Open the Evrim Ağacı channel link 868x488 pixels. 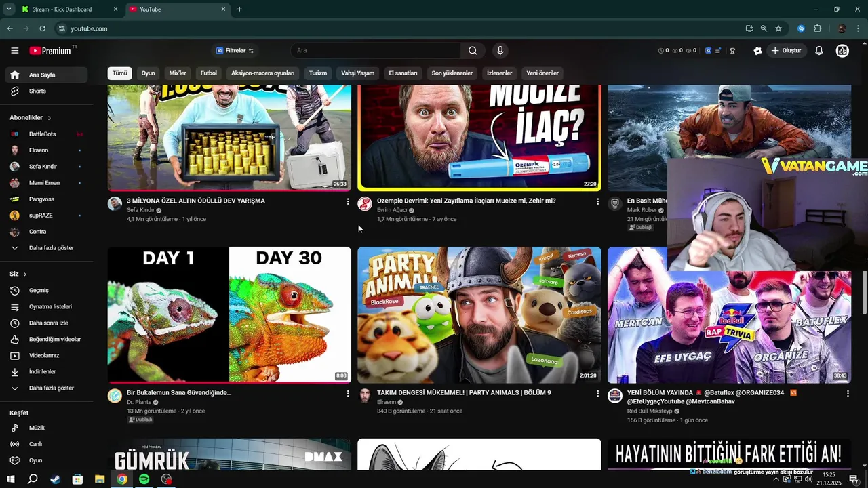391,210
